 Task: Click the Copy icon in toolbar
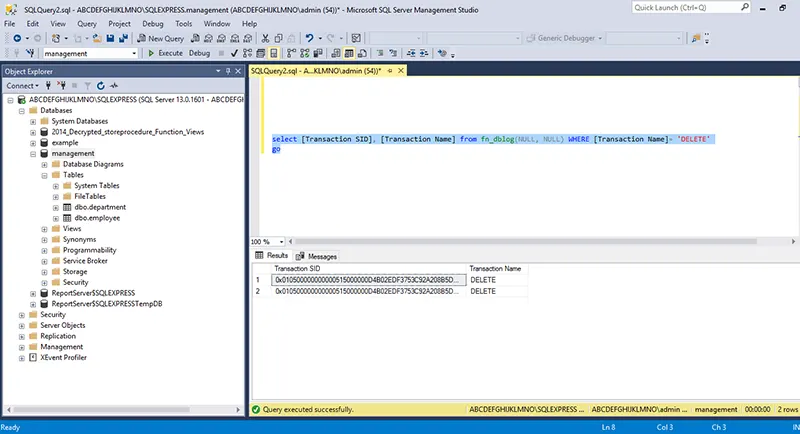[x=279, y=38]
